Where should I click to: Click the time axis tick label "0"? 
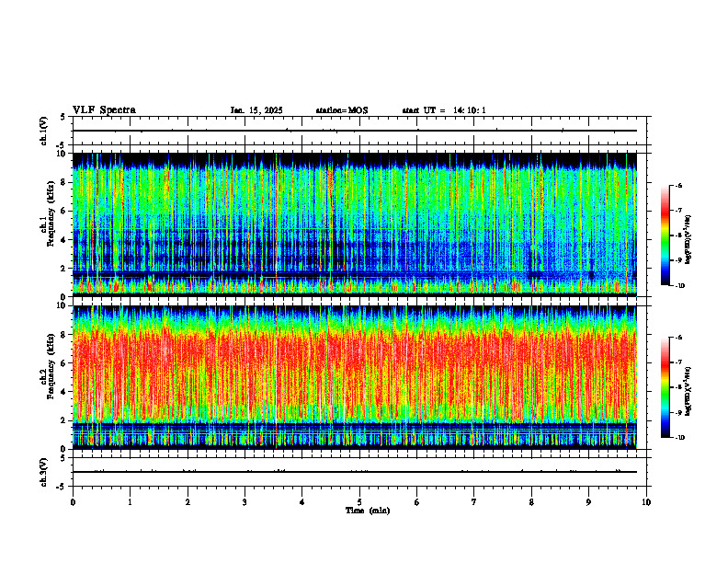pos(73,502)
